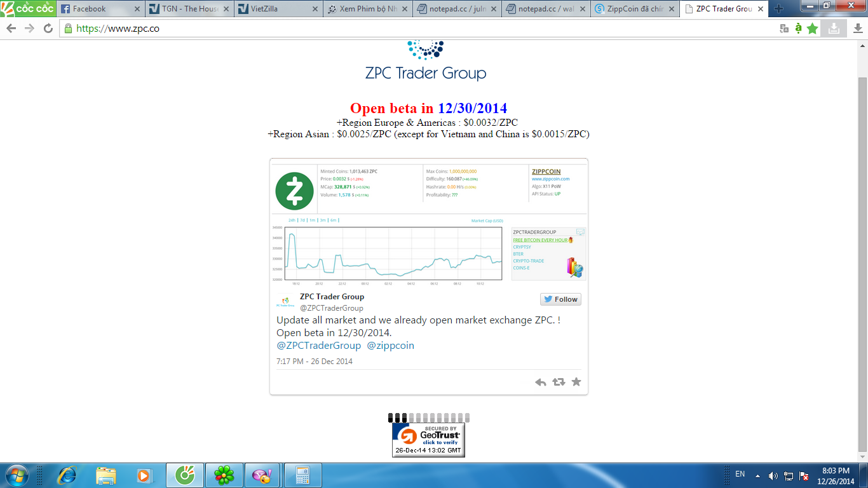This screenshot has height=488, width=868.
Task: Follow ZPC Trader Group on Twitter
Action: pyautogui.click(x=560, y=299)
